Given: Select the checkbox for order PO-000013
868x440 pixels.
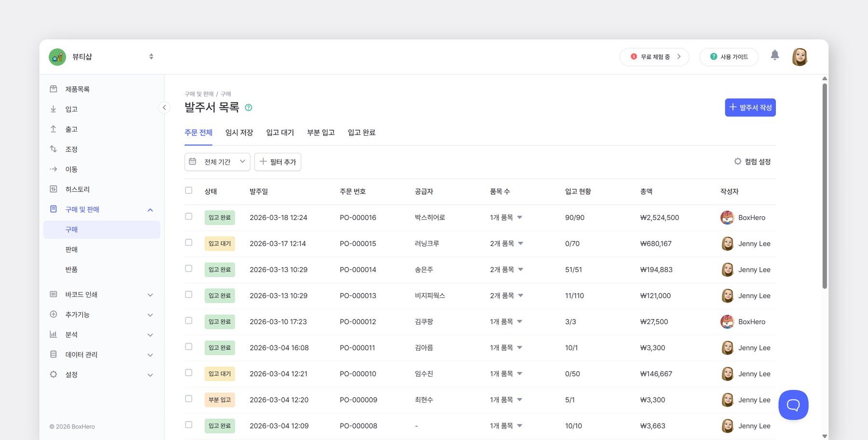Looking at the screenshot, I should [189, 295].
